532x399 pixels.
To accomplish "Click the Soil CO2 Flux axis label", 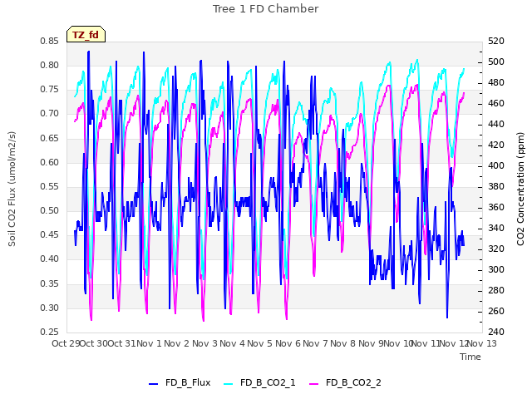I will 12,189.
